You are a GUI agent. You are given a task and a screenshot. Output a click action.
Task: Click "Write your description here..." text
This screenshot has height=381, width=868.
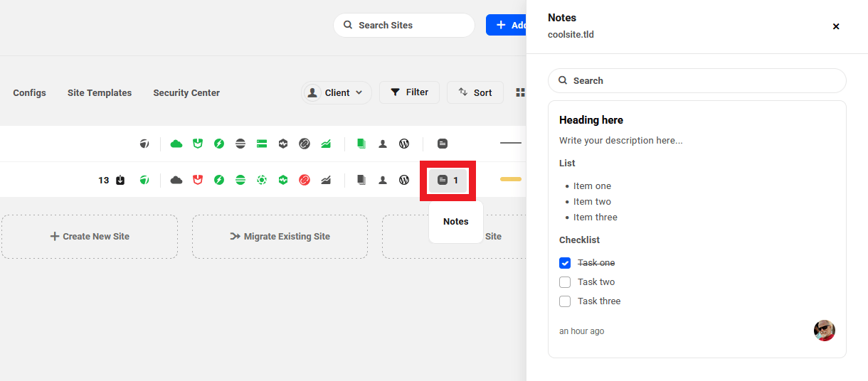point(620,141)
